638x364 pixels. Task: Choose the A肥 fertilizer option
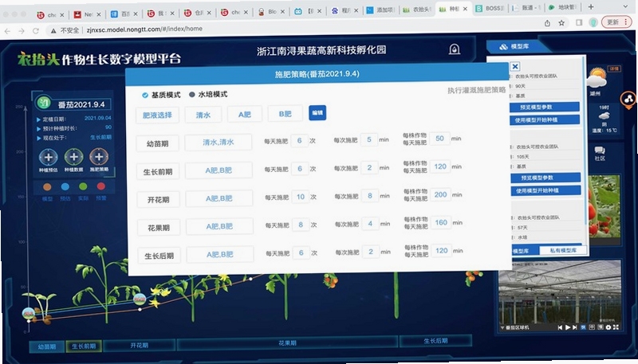245,114
